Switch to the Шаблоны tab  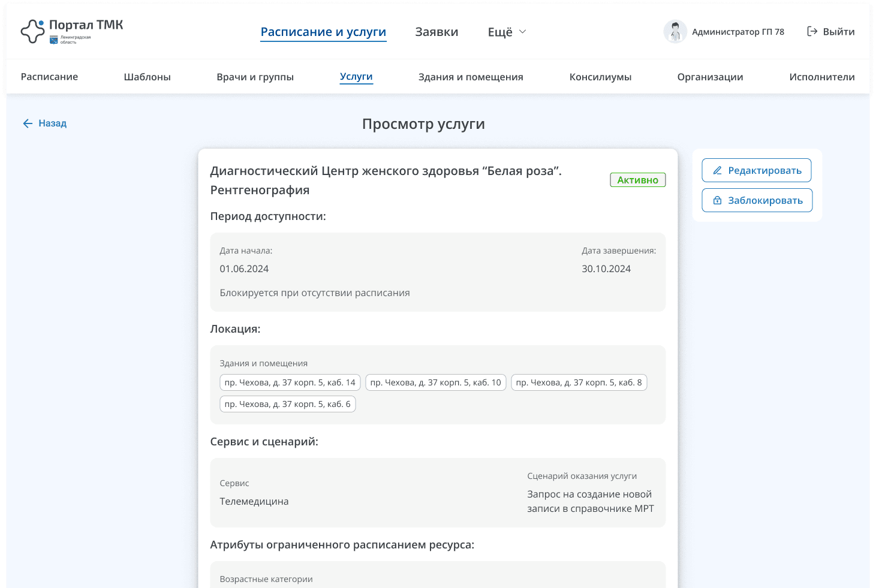(x=147, y=77)
